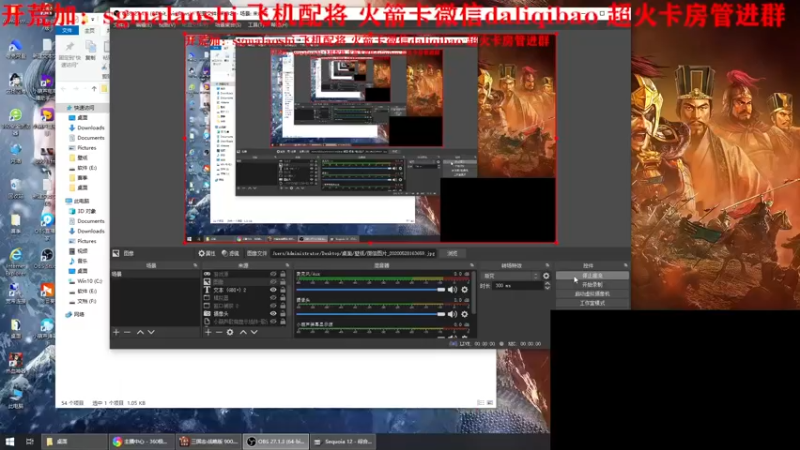
Task: Lock the text (GDI+) 2 source
Action: (283, 290)
